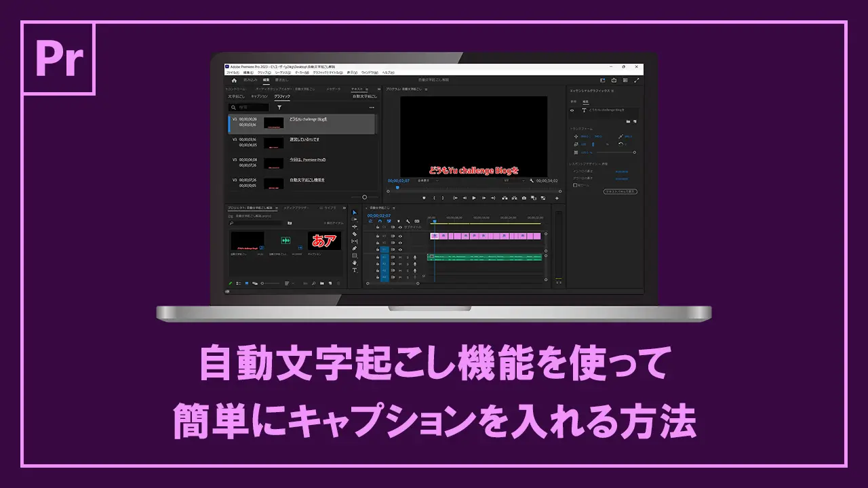Click new layer icon in Essential Graphics
Image resolution: width=868 pixels, height=488 pixels.
(x=635, y=121)
